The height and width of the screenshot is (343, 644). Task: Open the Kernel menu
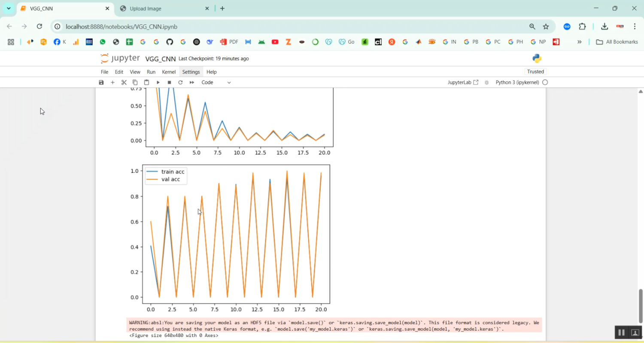coord(169,72)
